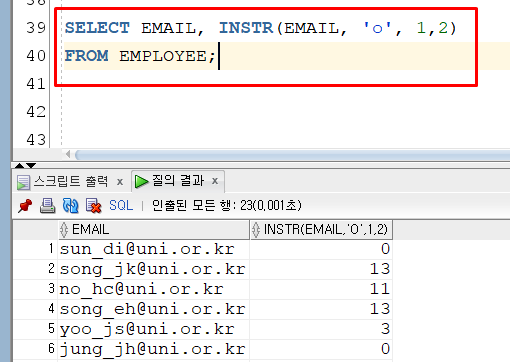Image resolution: width=510 pixels, height=362 pixels.
Task: Select the cell song_eh@uni.or.kr
Action: (154, 309)
